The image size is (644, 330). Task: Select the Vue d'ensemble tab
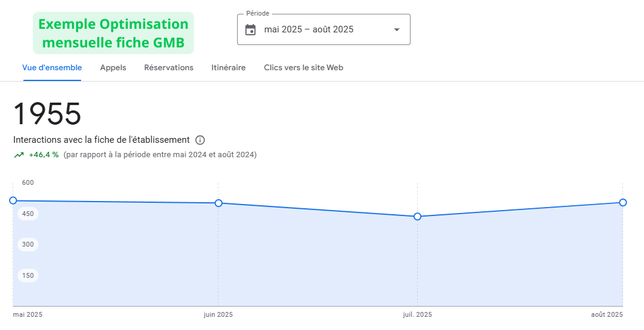pyautogui.click(x=52, y=68)
